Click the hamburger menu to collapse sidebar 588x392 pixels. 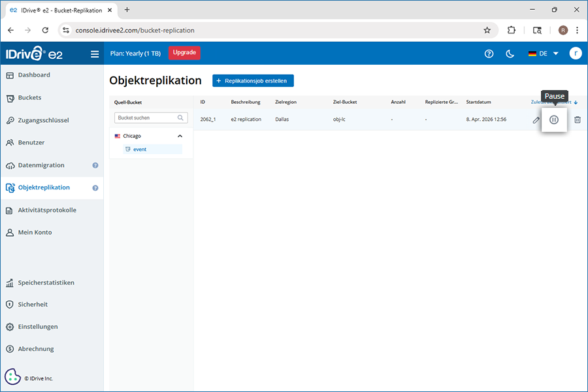[x=95, y=54]
